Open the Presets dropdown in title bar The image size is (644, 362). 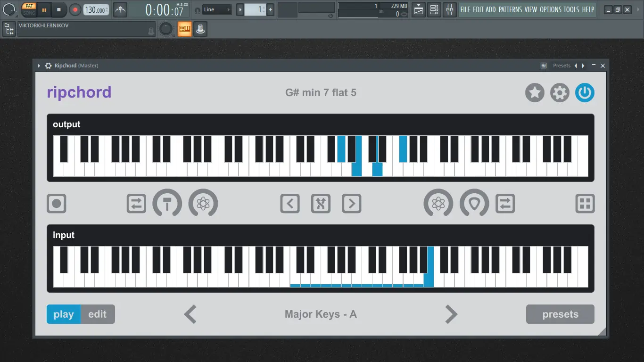coord(561,66)
